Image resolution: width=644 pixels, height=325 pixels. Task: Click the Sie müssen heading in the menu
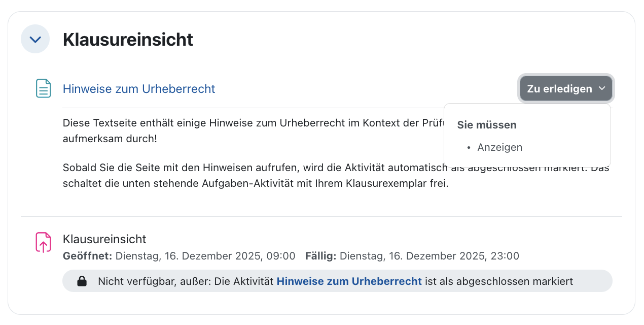486,124
